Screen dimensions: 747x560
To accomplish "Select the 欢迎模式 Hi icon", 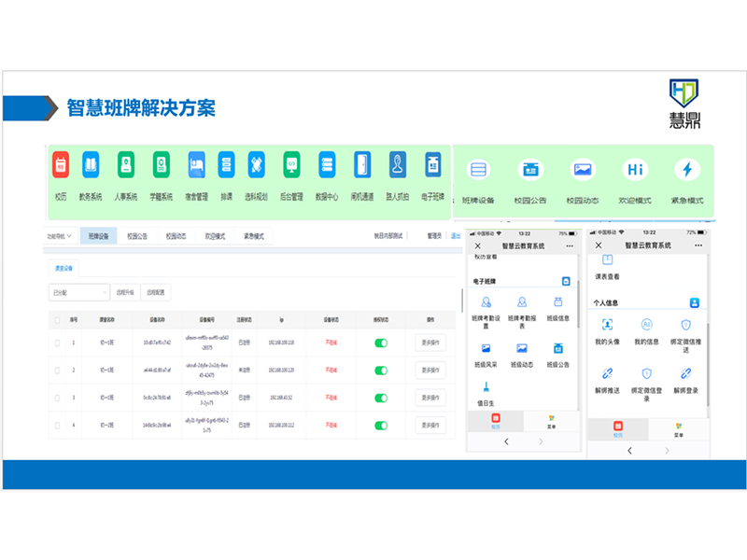I will 635,170.
